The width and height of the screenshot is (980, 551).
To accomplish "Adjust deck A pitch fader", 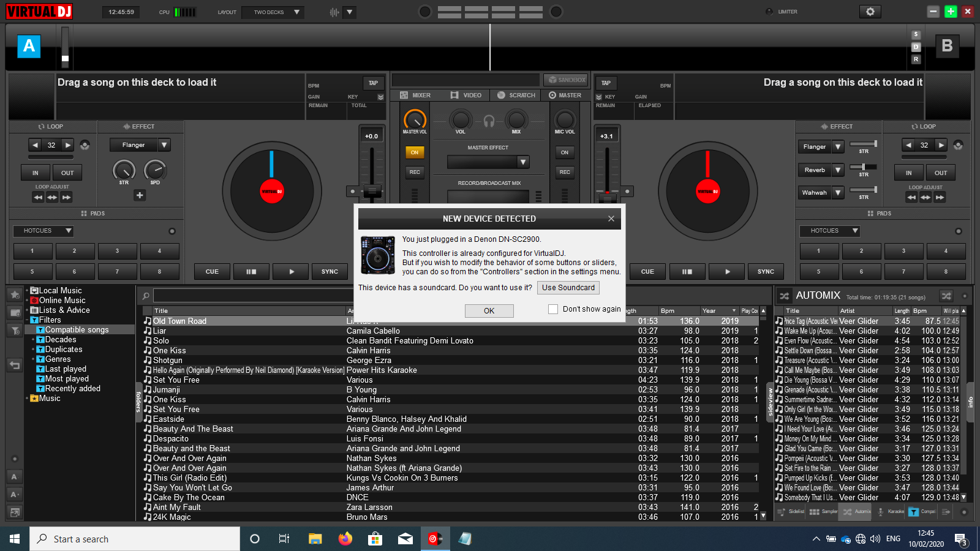I will pyautogui.click(x=372, y=191).
